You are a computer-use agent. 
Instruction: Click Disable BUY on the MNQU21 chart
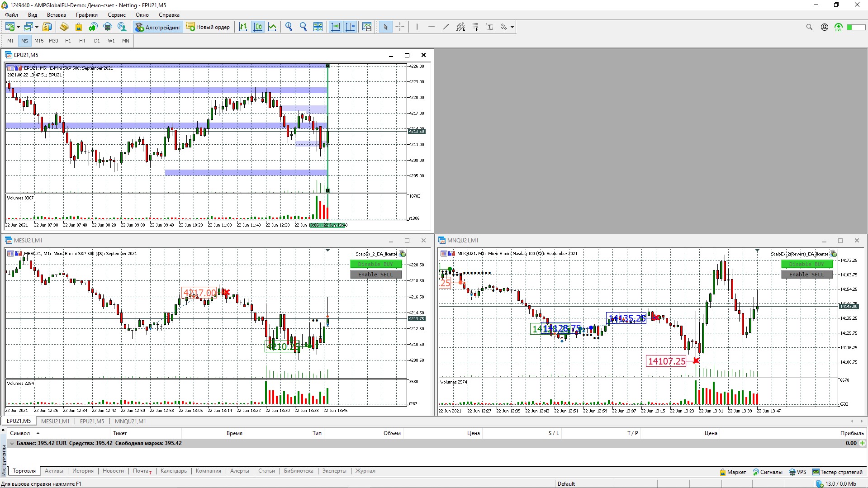[807, 264]
